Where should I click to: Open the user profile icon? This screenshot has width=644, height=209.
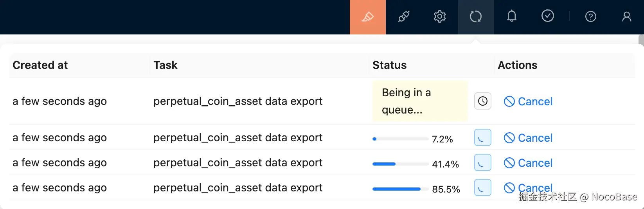point(627,16)
